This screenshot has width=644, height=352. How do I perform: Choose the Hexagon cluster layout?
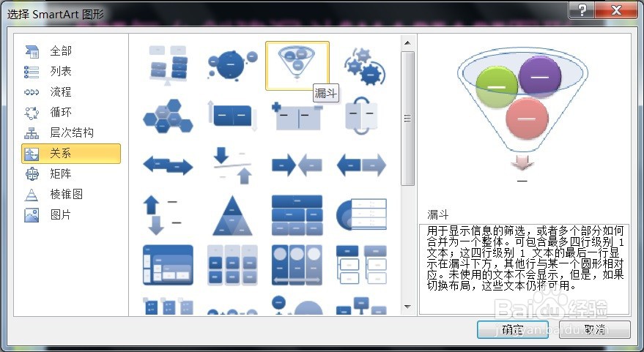tap(168, 116)
